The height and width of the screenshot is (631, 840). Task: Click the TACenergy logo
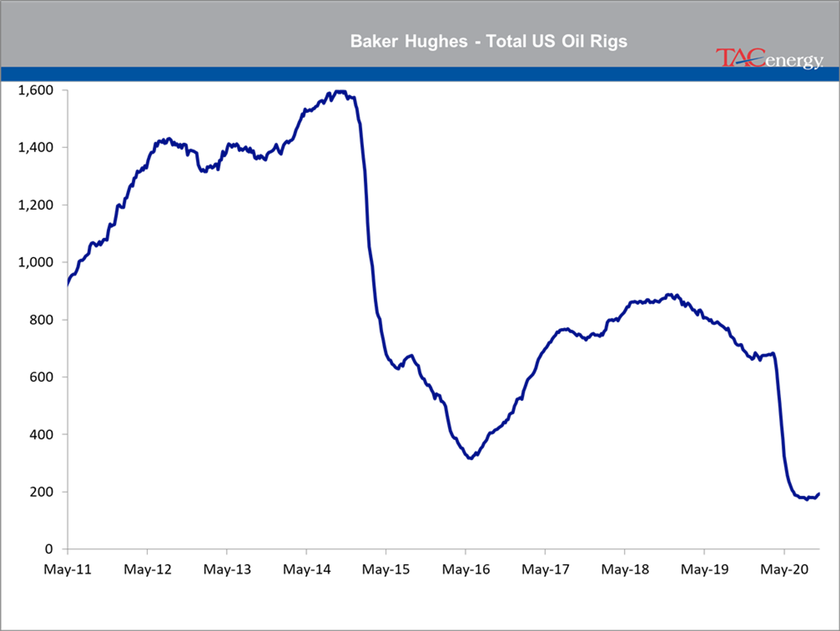(x=769, y=59)
